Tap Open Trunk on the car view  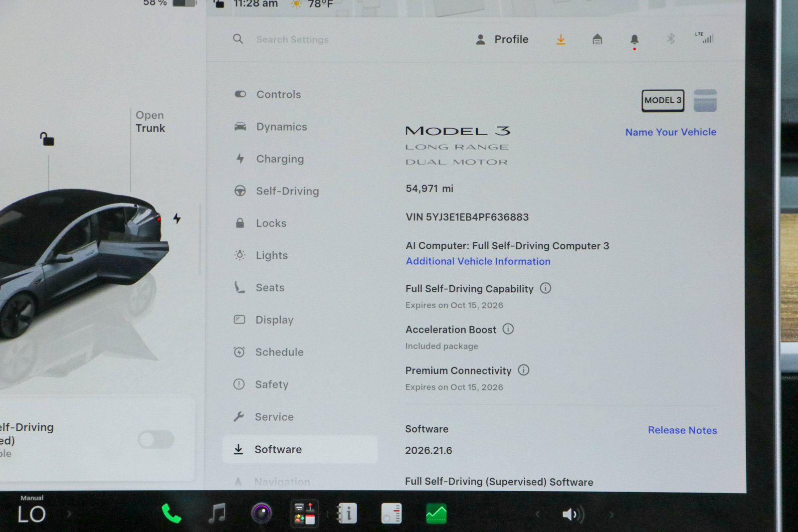[150, 122]
